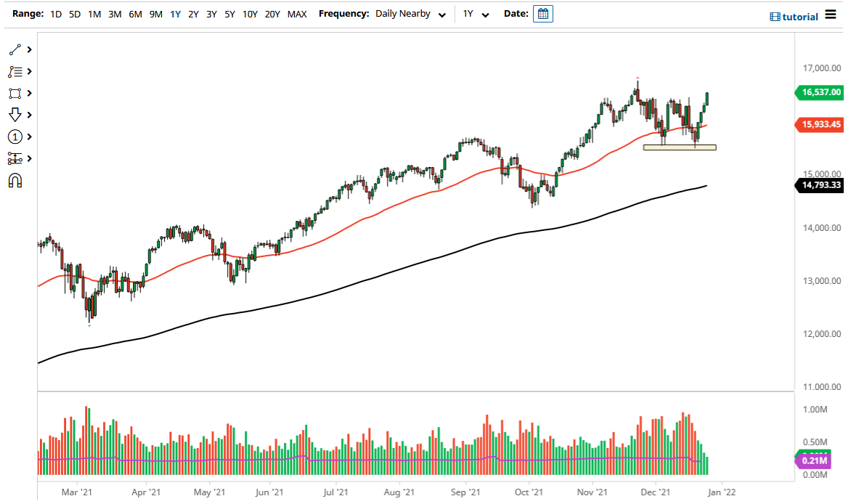Select the text annotation tool
The height and width of the screenshot is (504, 851).
(13, 71)
